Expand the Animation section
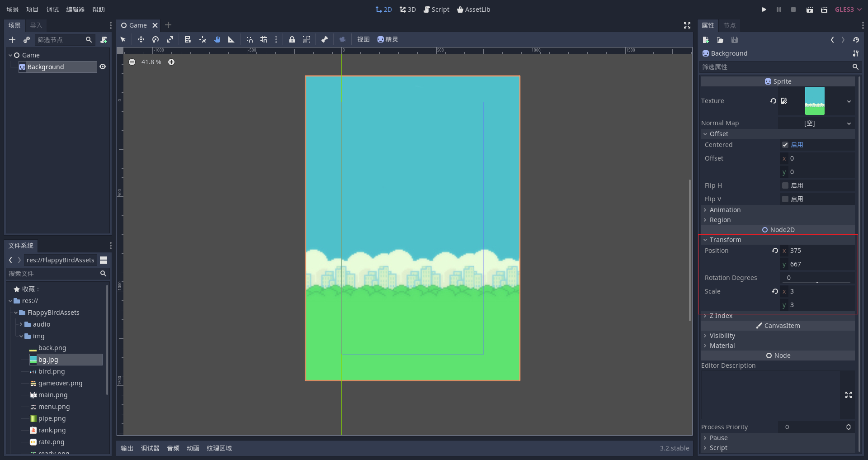Screen dimensions: 868x460 [x=778, y=210]
